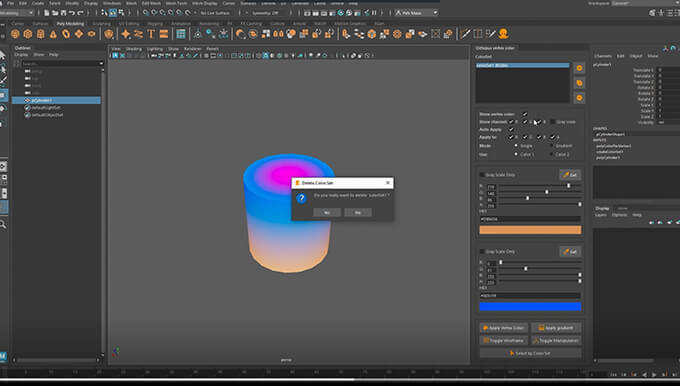The height and width of the screenshot is (386, 680).
Task: Click the Toggle Manipulators button
Action: [x=556, y=340]
